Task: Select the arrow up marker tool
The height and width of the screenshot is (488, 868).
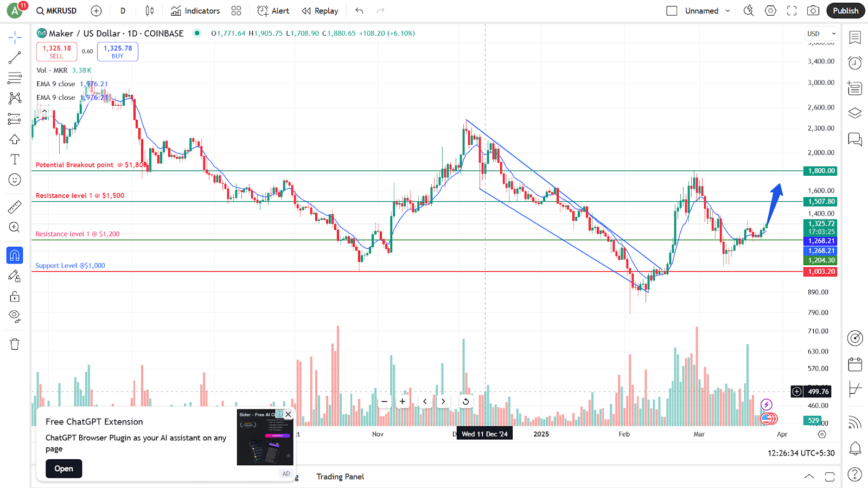Action: [x=15, y=139]
